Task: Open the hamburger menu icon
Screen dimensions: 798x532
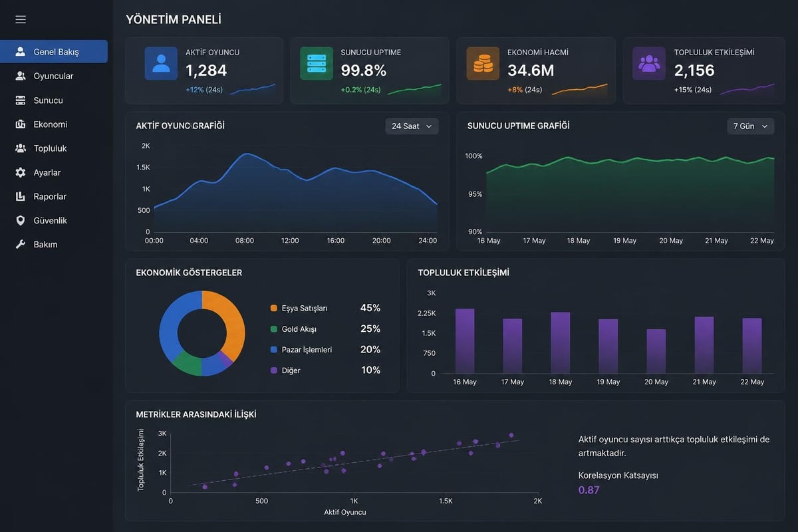Action: [21, 19]
